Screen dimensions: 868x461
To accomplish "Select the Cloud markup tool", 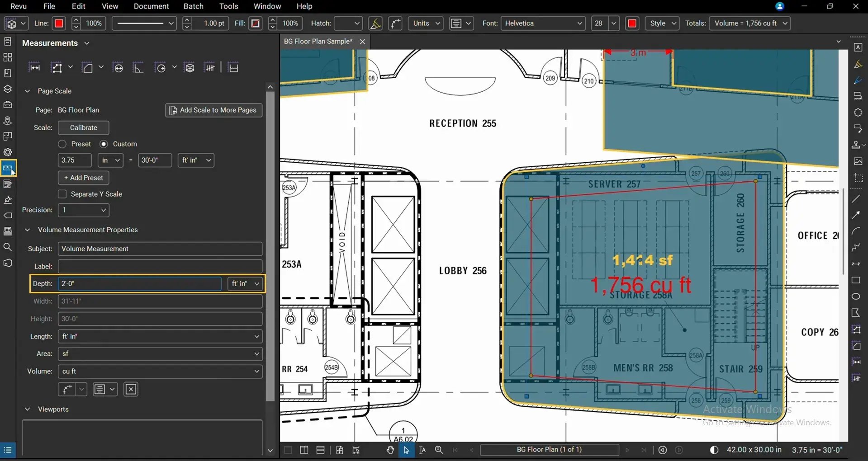I will 858,113.
